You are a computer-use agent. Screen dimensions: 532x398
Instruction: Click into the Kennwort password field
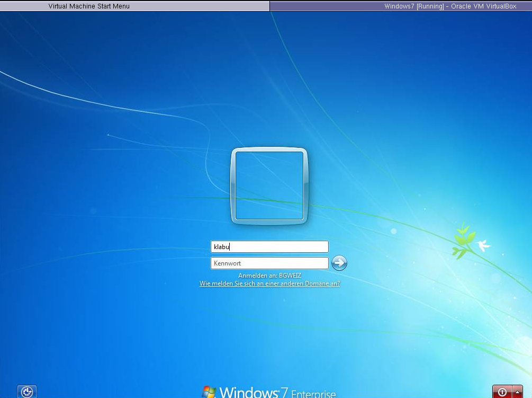(x=269, y=263)
